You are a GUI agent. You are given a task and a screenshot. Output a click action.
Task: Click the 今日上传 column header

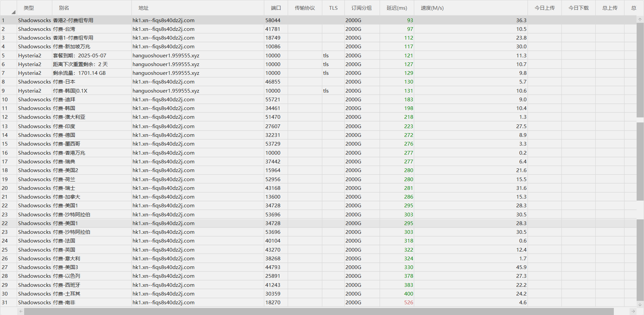[x=544, y=8]
